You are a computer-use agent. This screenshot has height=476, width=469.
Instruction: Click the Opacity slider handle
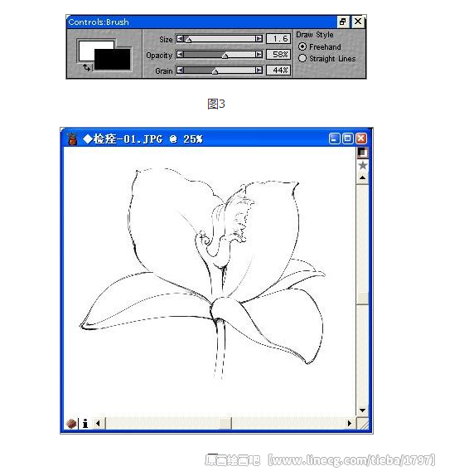(225, 56)
